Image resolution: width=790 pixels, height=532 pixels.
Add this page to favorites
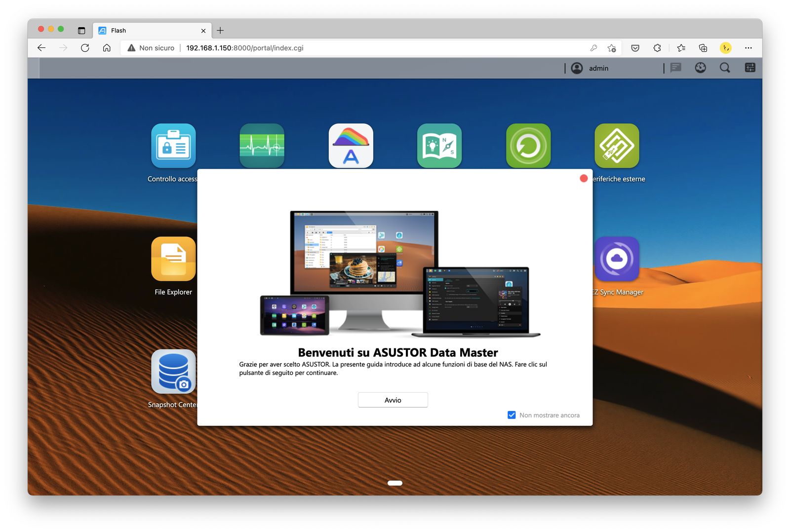[612, 48]
